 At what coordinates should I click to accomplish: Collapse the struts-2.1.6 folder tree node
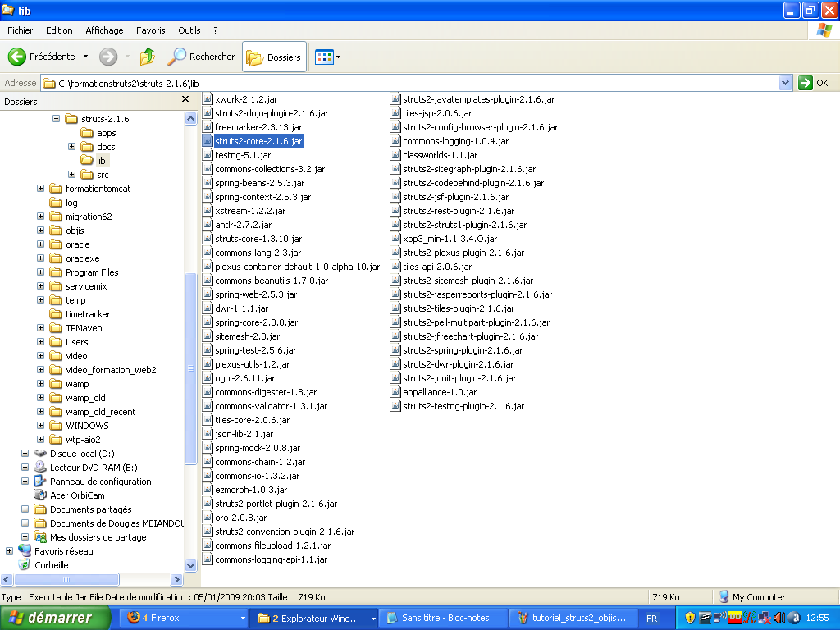(57, 119)
